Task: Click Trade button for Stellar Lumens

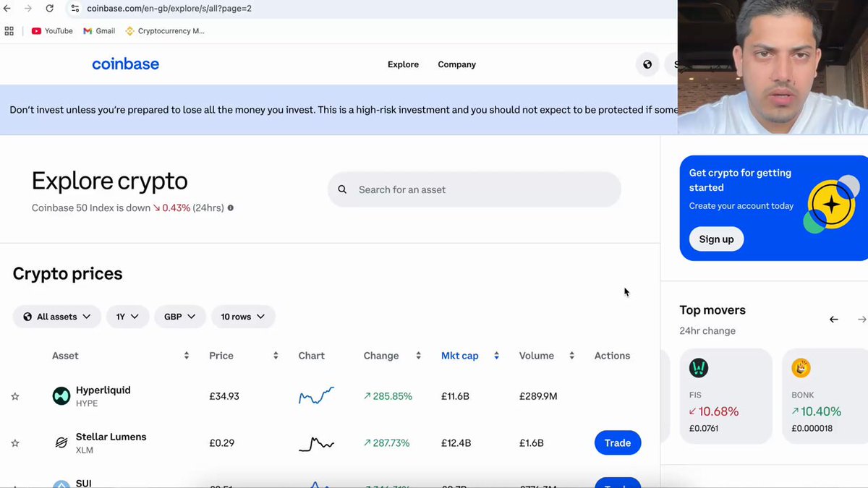Action: 618,443
